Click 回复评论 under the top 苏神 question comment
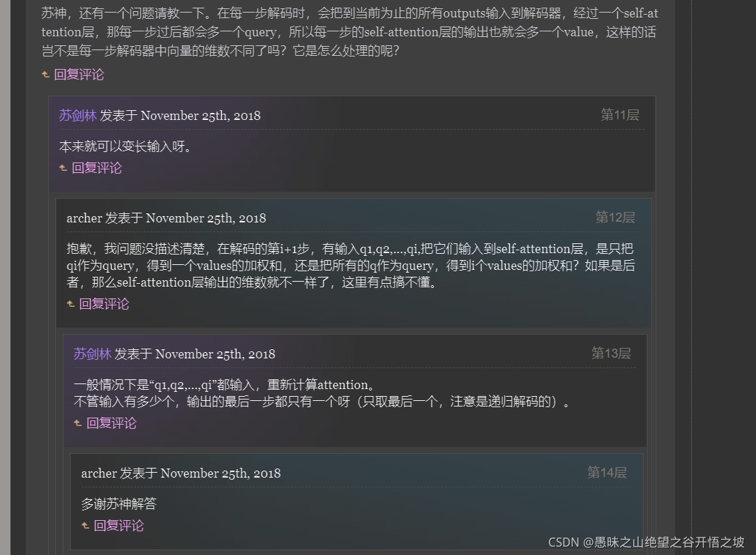Image resolution: width=756 pixels, height=555 pixels. coord(79,75)
